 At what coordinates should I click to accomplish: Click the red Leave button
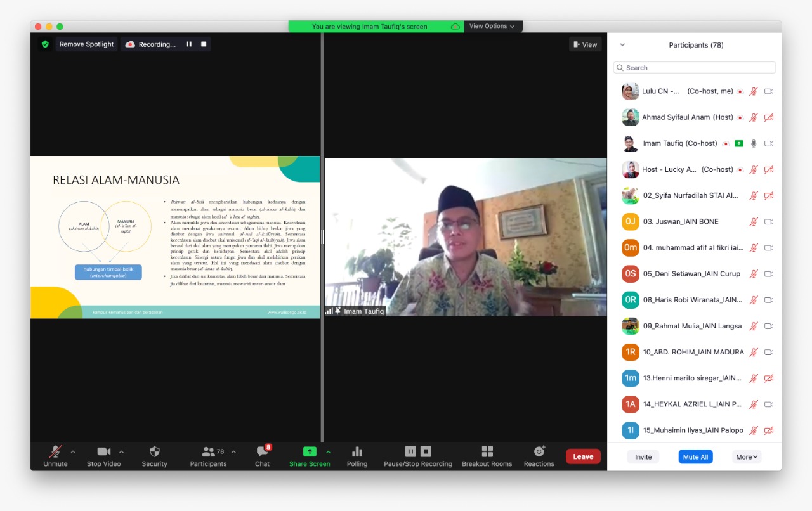[x=583, y=456]
